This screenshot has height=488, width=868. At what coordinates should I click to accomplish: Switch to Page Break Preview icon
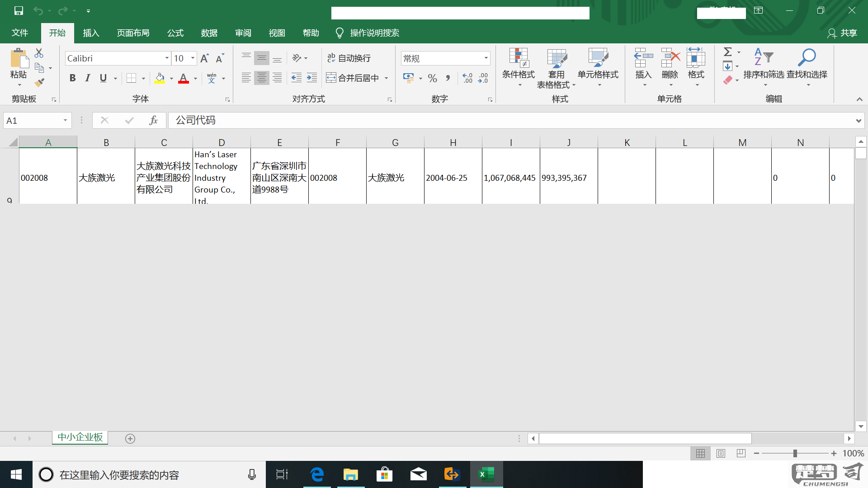pos(741,453)
